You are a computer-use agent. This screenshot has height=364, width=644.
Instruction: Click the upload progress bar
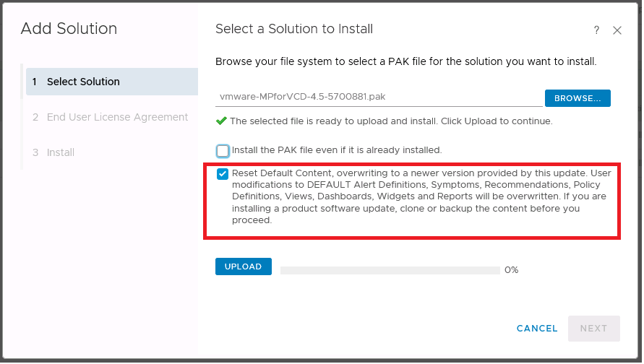[390, 270]
